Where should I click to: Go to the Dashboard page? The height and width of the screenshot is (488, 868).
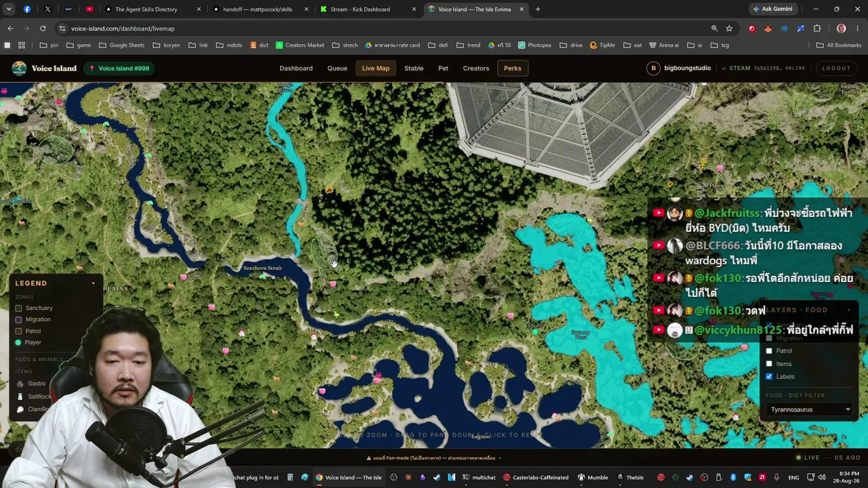[296, 68]
